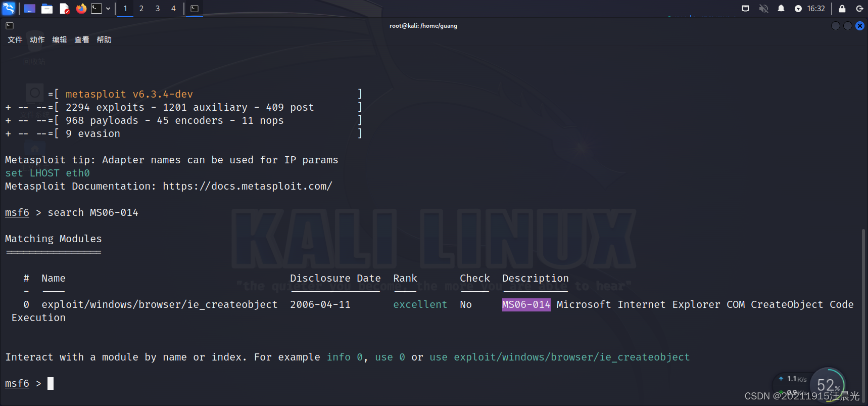Click the show desktop panel icon
Screen dimensions: 868x406
click(x=30, y=9)
